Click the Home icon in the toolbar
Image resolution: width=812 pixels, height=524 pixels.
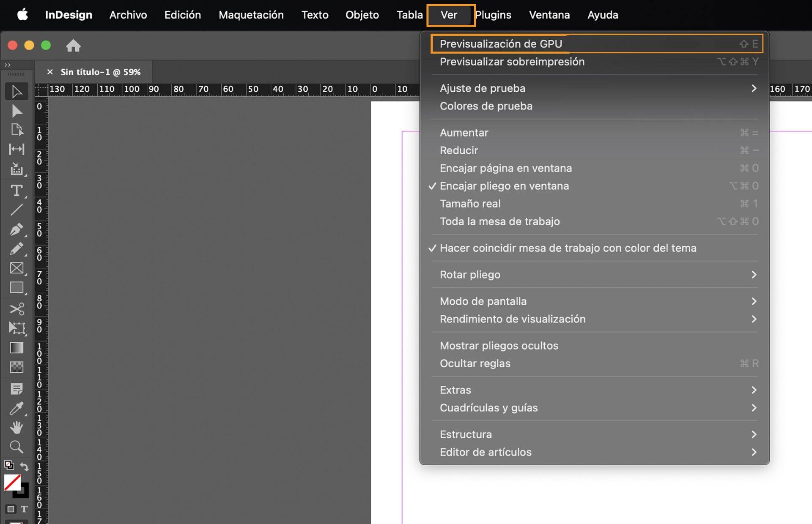[x=74, y=46]
